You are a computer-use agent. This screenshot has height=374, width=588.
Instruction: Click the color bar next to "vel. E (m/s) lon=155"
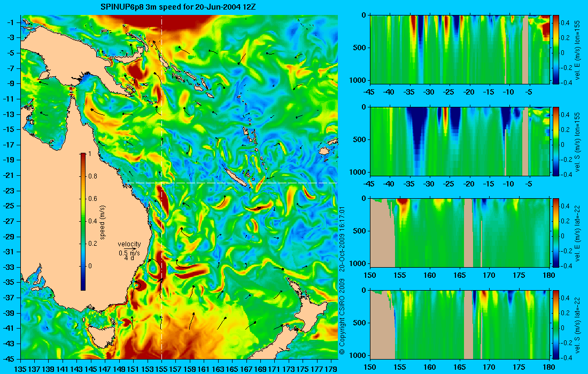[x=556, y=50]
